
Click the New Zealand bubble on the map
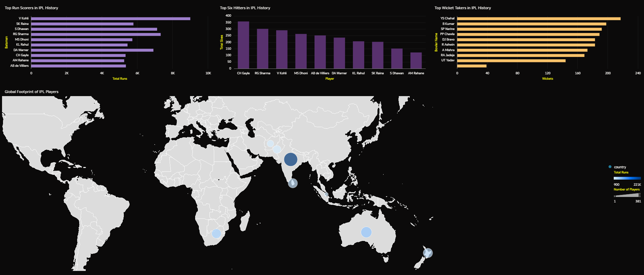tap(428, 253)
